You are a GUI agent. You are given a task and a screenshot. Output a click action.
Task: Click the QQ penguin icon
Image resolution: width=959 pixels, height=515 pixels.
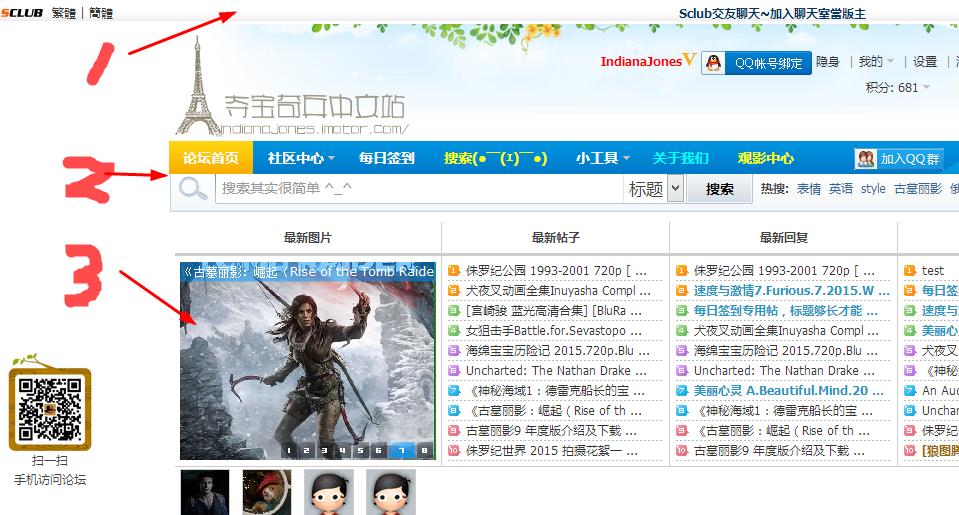(713, 62)
